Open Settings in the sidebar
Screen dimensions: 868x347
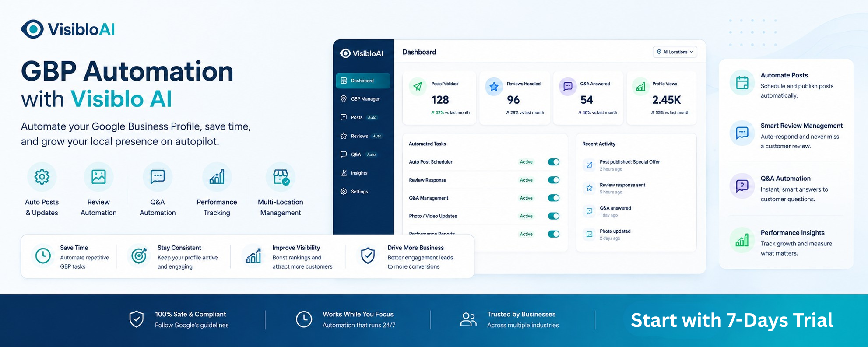(x=363, y=192)
